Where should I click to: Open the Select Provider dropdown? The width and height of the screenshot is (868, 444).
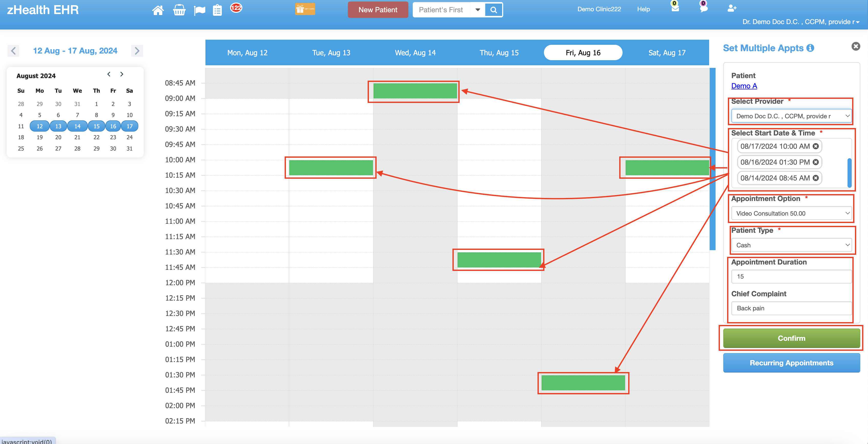pos(791,116)
